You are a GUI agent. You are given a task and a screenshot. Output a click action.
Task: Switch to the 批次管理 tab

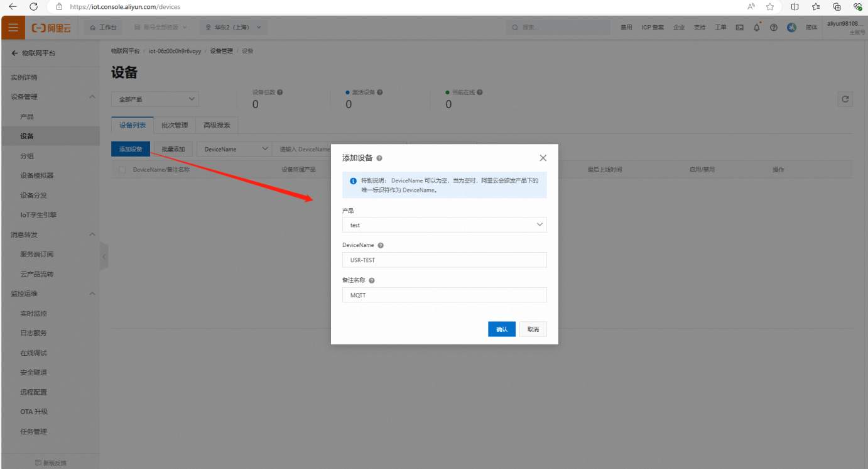(174, 125)
